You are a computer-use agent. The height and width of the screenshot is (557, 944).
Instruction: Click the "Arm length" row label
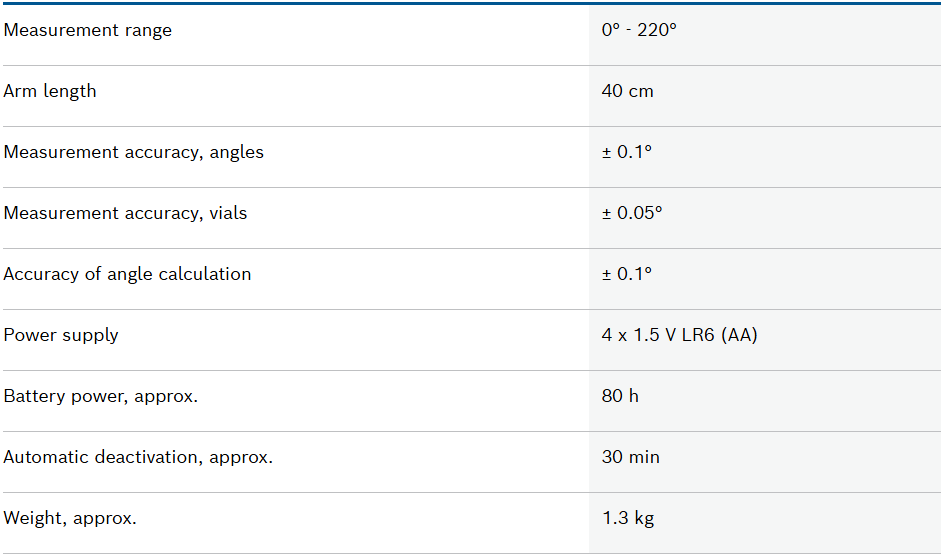coord(50,91)
